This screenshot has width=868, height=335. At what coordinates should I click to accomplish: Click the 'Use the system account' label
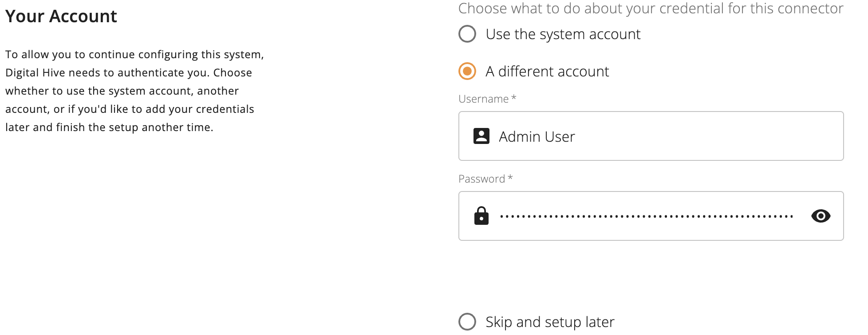tap(563, 34)
